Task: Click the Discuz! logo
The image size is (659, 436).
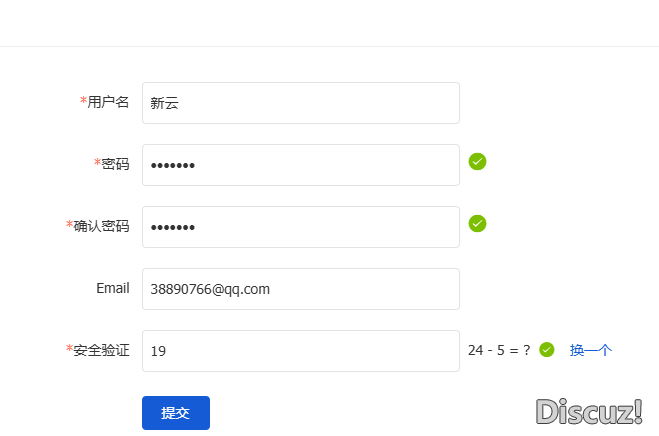Action: 589,411
